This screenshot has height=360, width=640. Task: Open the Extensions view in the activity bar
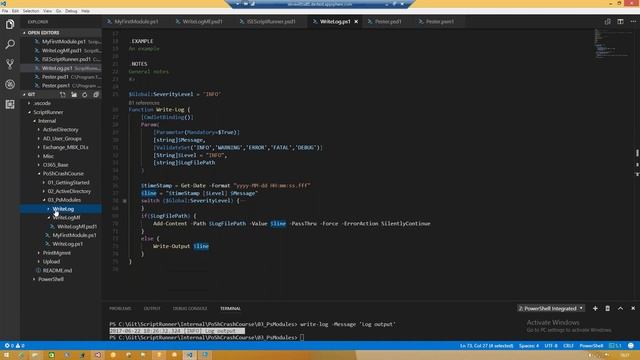pos(10,104)
